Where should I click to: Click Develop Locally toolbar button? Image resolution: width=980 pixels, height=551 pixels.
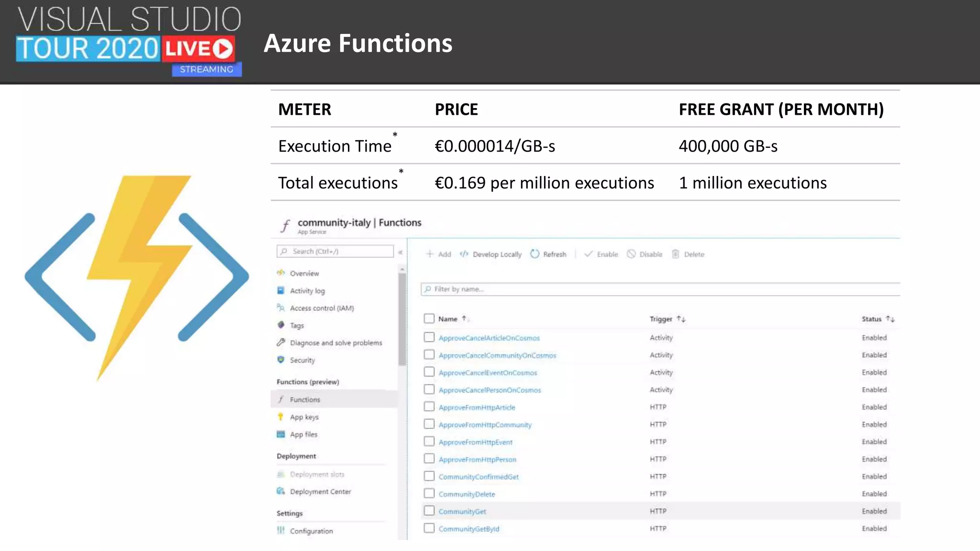pos(490,254)
